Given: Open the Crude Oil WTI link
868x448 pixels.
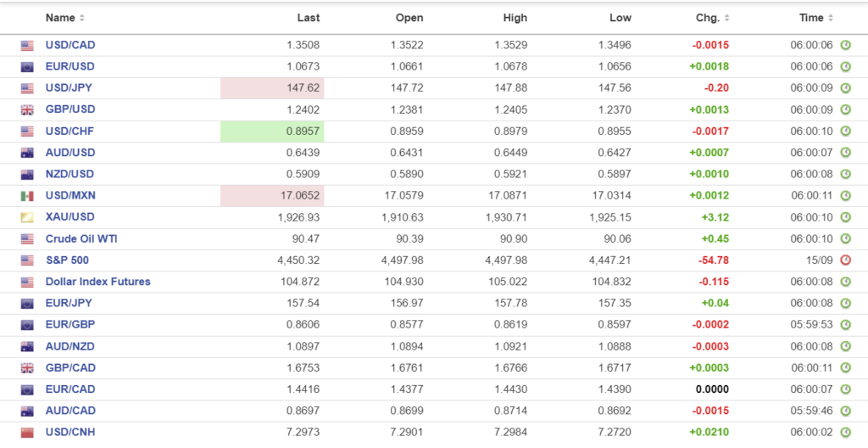Looking at the screenshot, I should pyautogui.click(x=81, y=239).
